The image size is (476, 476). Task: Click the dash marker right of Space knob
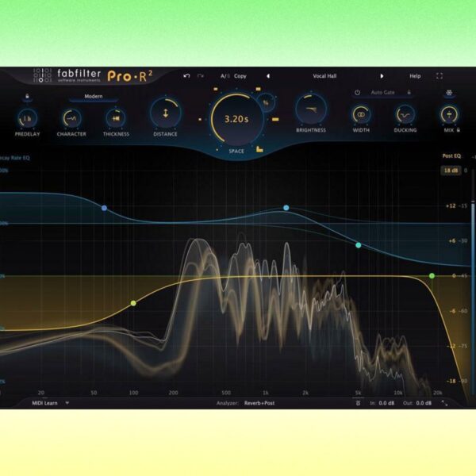(x=275, y=119)
